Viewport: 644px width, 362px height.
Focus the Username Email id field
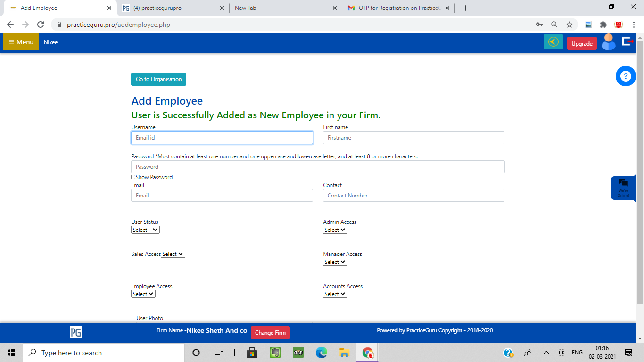coord(222,138)
